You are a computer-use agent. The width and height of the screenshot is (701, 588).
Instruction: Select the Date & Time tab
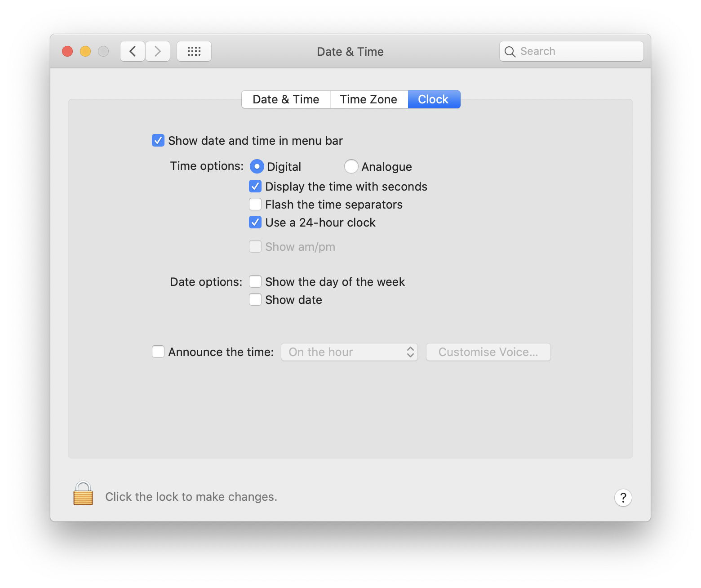click(285, 99)
